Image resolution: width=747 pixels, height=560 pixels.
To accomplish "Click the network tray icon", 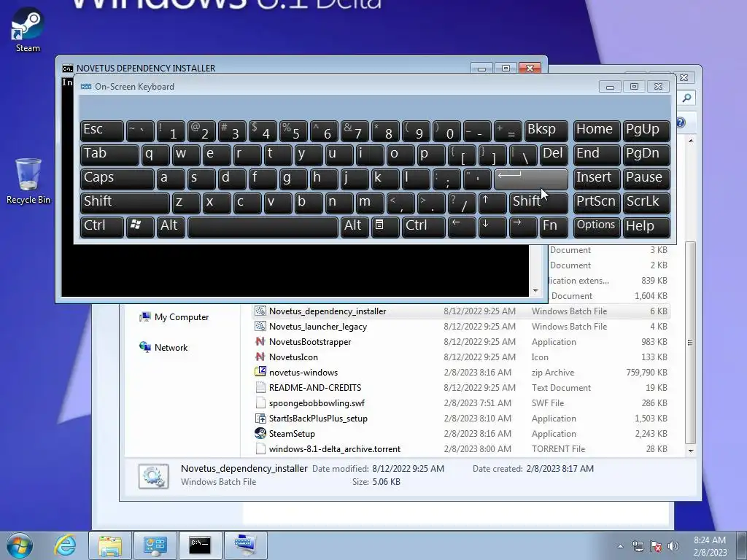I will [x=638, y=546].
